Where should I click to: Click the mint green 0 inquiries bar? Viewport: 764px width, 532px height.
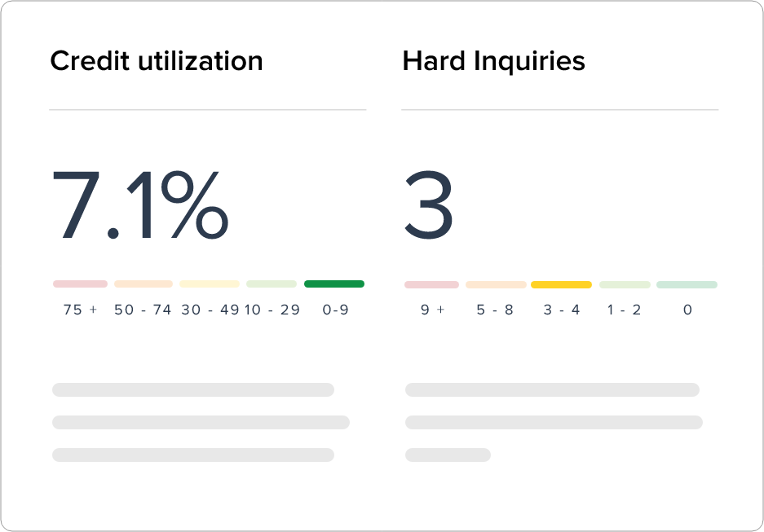(687, 285)
